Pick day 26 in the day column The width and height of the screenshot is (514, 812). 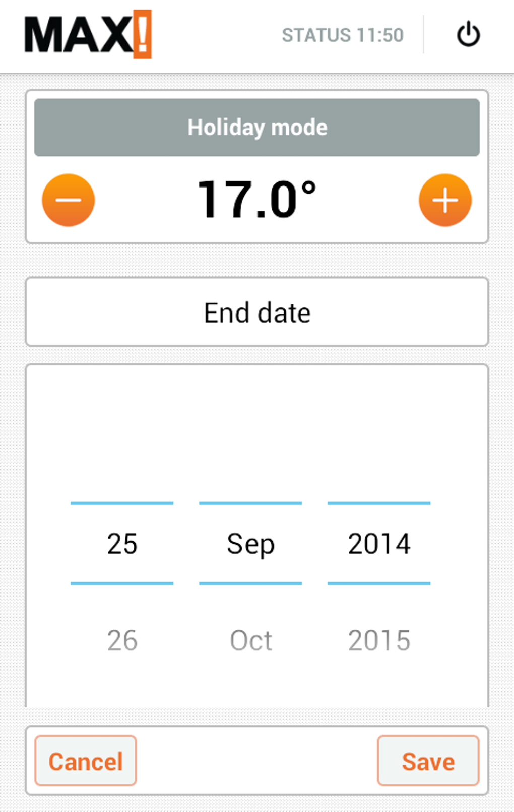point(122,640)
